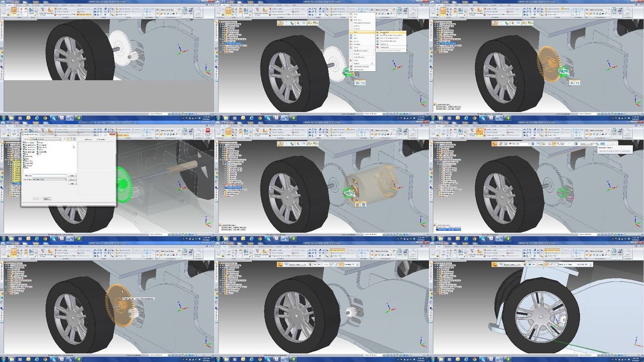Toggle the checkbox of the blue highlighted tree item next to the context menu
644x362 pixels.
(x=223, y=43)
